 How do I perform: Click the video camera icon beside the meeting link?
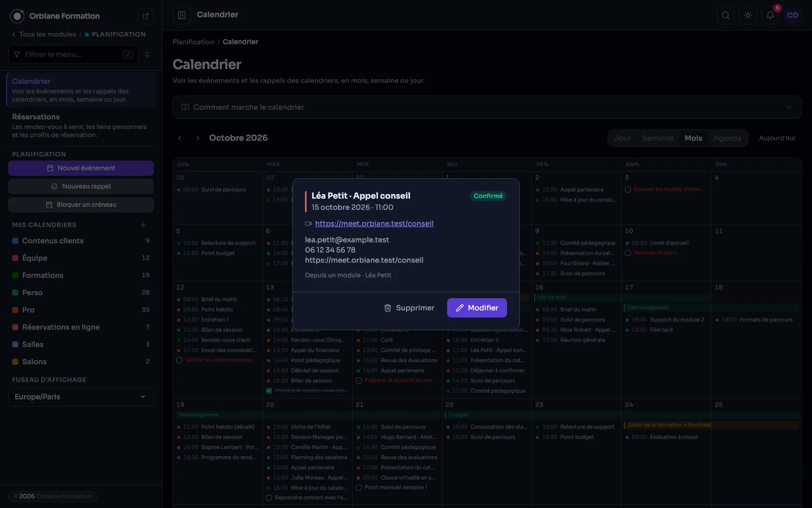point(308,224)
